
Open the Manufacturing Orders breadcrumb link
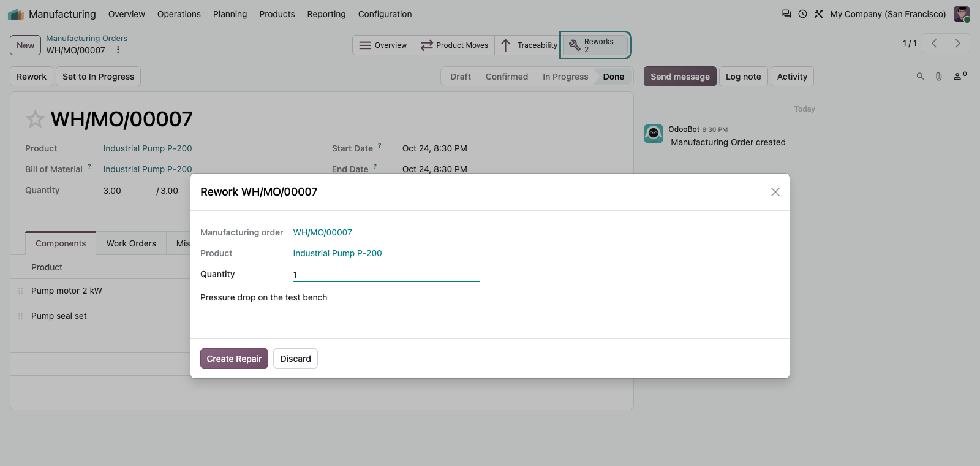tap(87, 38)
